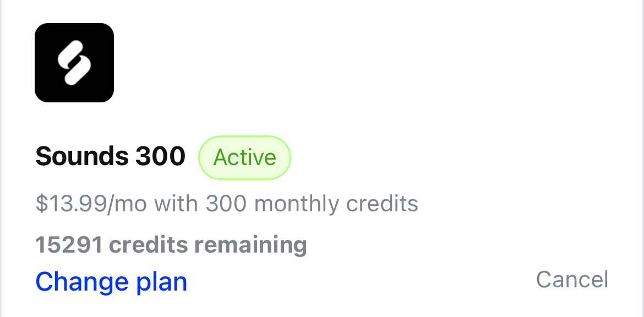Click the white S symbol in logo
The height and width of the screenshot is (317, 644).
click(74, 63)
